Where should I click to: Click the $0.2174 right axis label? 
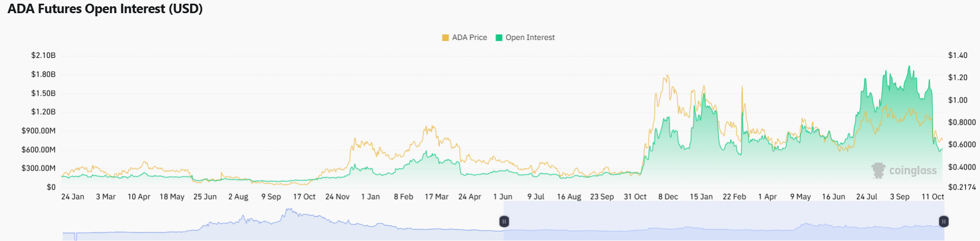tap(962, 187)
